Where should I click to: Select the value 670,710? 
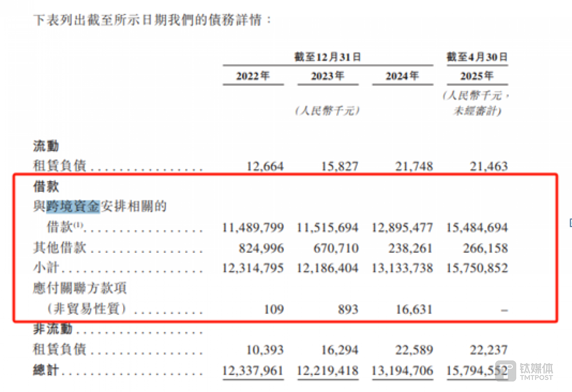pos(336,248)
